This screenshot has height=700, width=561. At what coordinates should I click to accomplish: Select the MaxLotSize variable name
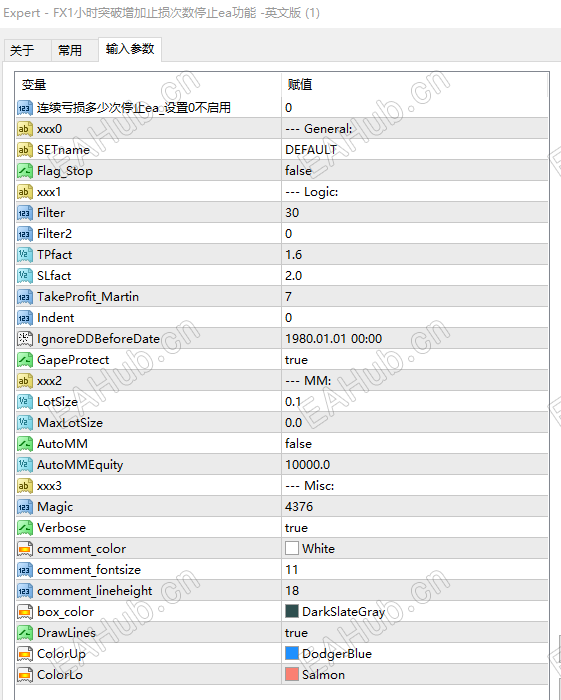point(70,423)
